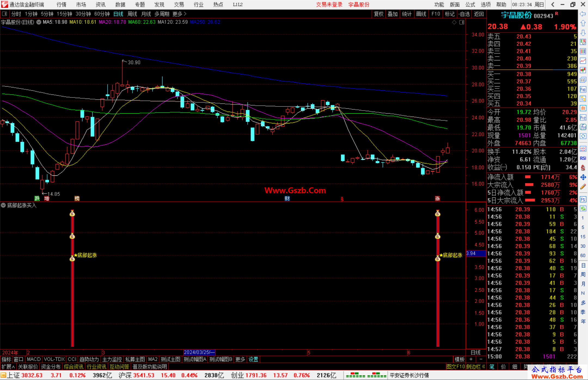The height and width of the screenshot is (380, 588).
Task: Toggle the panel icon left of 分时
Action: (x=4, y=14)
